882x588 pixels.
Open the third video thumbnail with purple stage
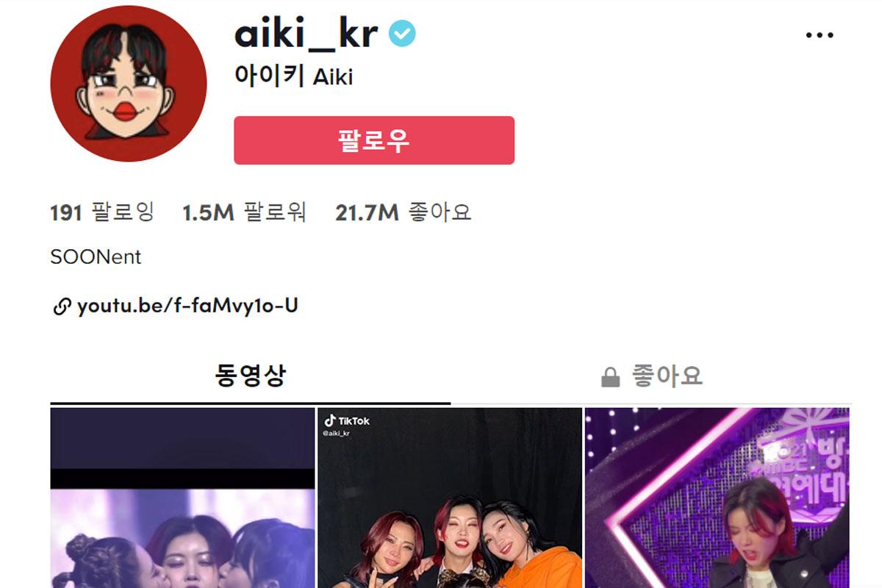pos(717,498)
